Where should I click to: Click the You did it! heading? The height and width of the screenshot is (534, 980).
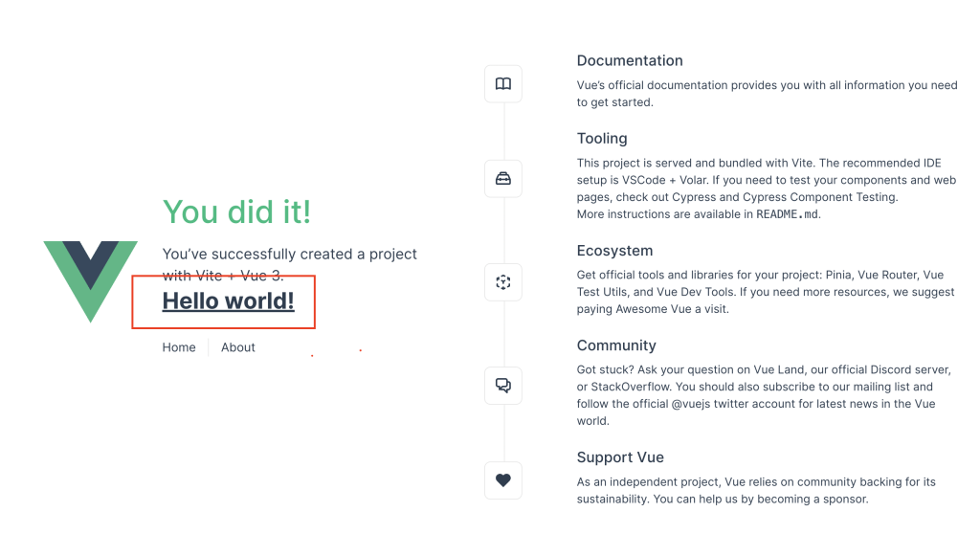tap(237, 212)
